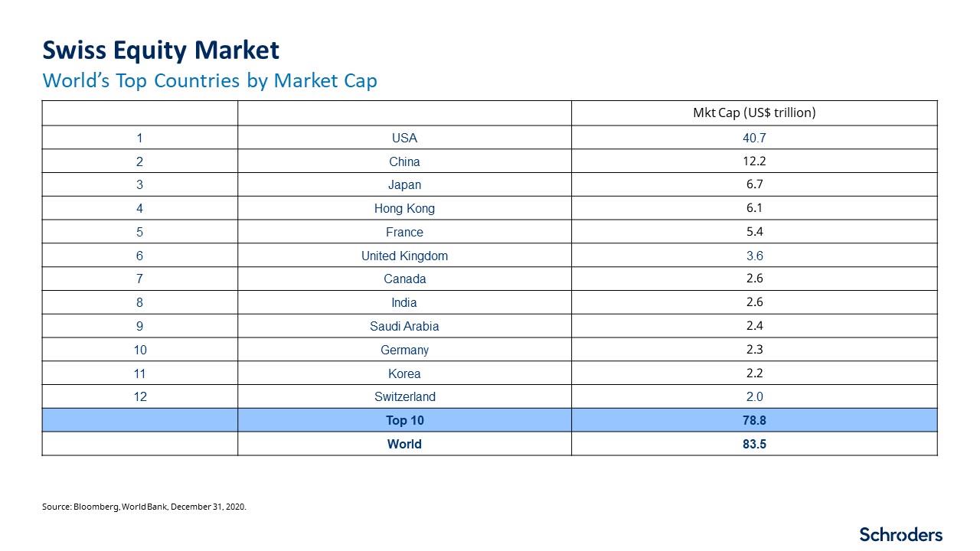Click the Bloomberg source footnote
Image resolution: width=980 pixels, height=551 pixels.
point(145,507)
